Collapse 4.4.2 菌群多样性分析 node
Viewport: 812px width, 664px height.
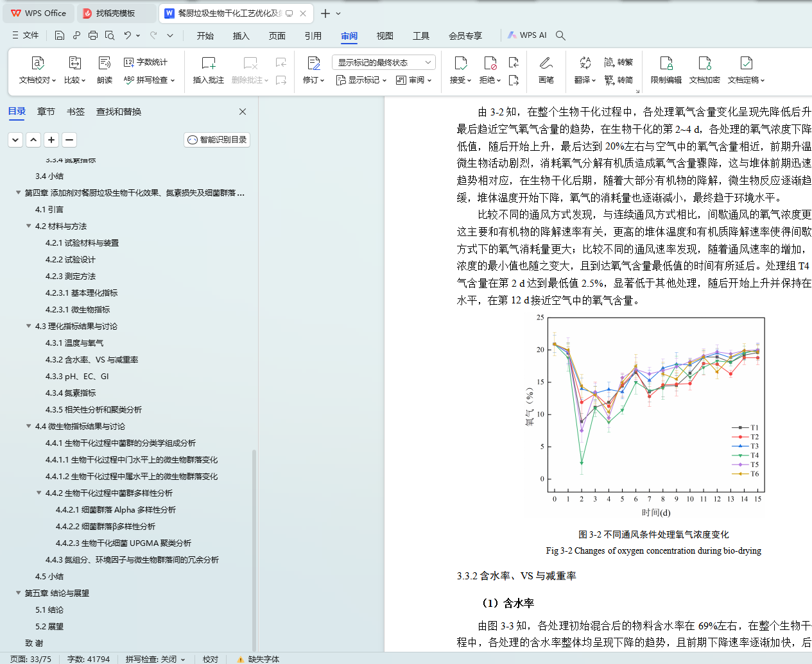pyautogui.click(x=39, y=493)
